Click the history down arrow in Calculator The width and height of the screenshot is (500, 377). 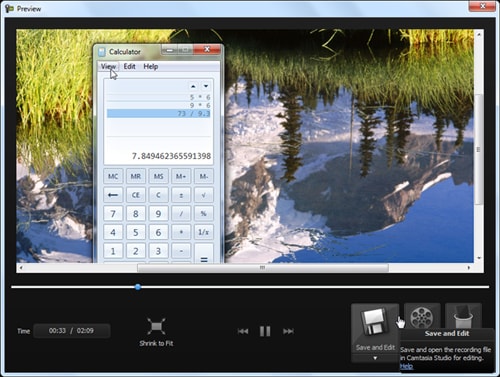206,86
